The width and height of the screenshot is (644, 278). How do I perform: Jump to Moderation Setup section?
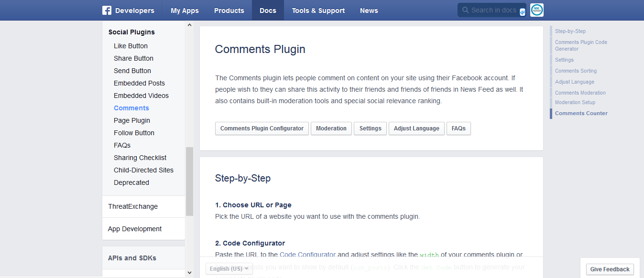[575, 102]
